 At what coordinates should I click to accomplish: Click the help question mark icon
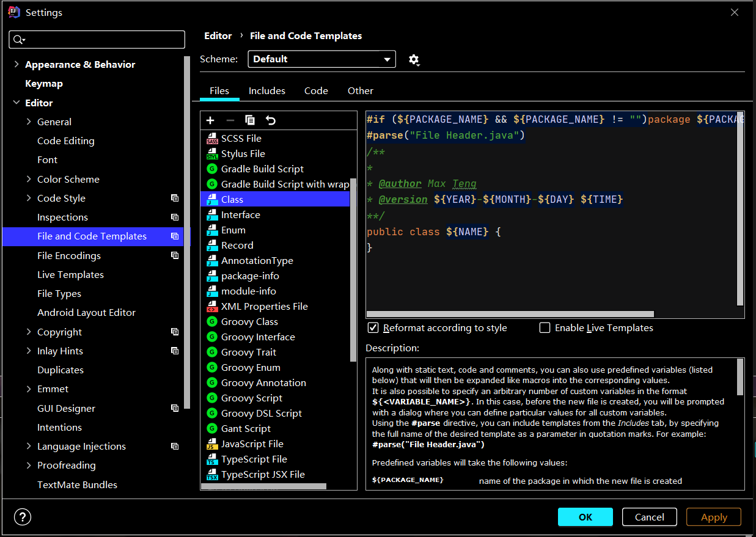point(23,517)
